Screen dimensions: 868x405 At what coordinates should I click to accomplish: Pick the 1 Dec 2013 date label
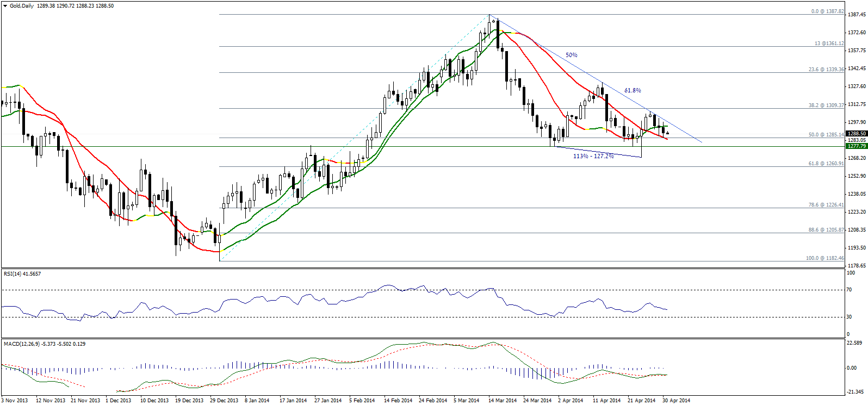point(119,401)
